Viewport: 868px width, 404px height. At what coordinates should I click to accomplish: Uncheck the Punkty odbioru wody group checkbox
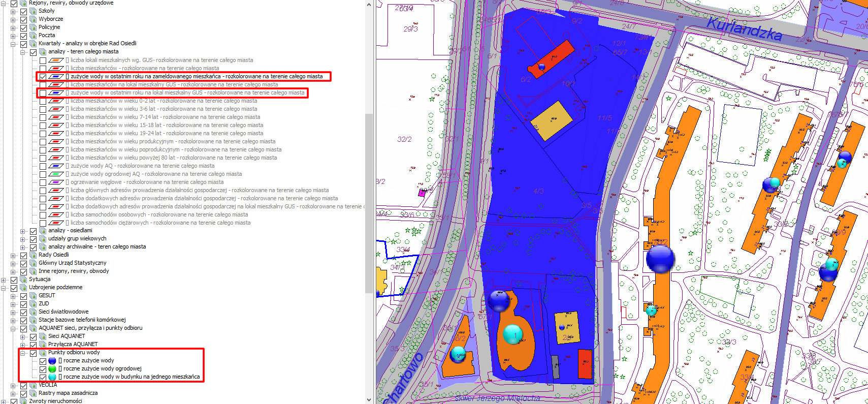[x=34, y=353]
